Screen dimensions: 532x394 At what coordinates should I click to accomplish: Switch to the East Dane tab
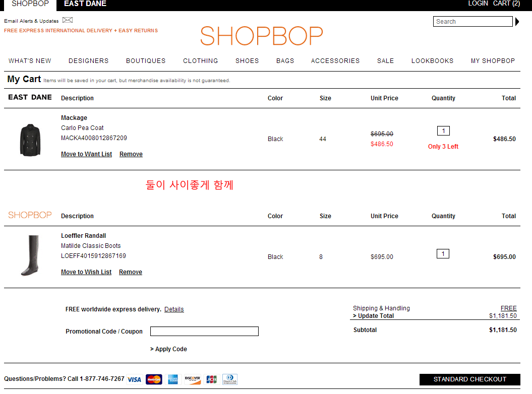tap(85, 4)
